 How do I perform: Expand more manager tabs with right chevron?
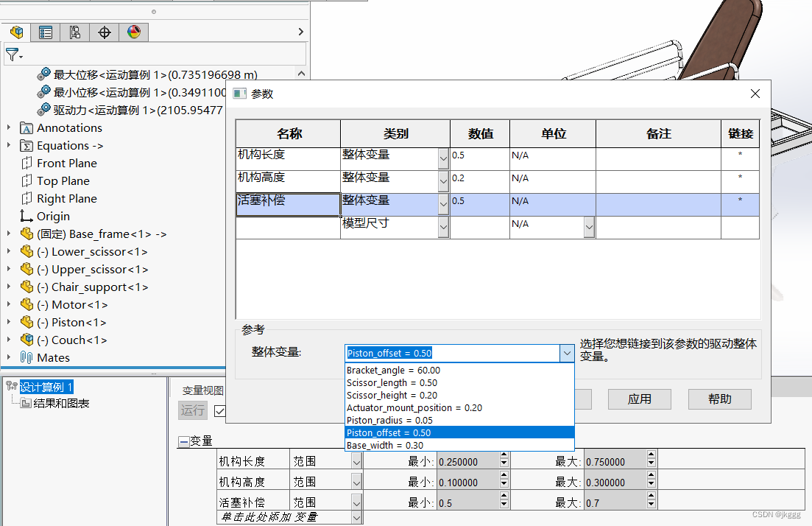pyautogui.click(x=301, y=32)
